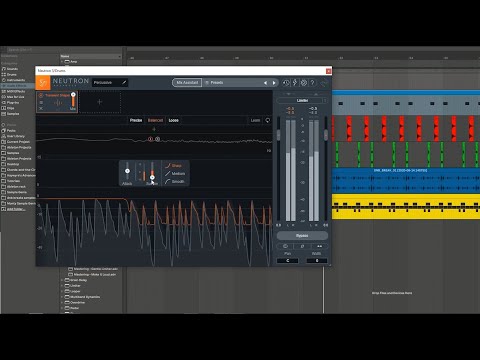
Task: Select the Medium contour option
Action: (x=175, y=173)
